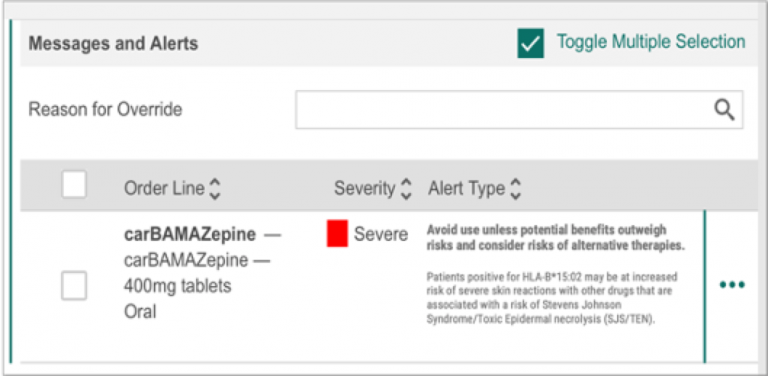Check the select-all checkbox in table header
The image size is (768, 376).
[74, 185]
